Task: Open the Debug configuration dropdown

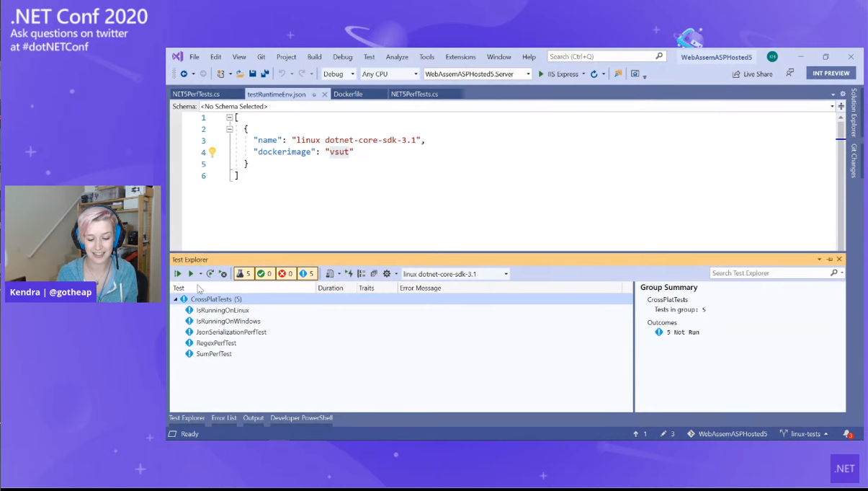Action: pos(339,74)
